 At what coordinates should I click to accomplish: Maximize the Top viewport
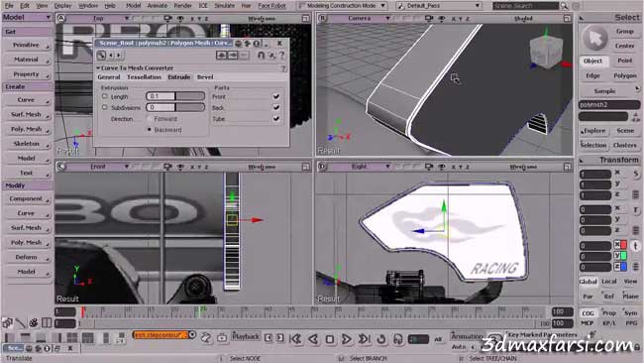point(305,19)
